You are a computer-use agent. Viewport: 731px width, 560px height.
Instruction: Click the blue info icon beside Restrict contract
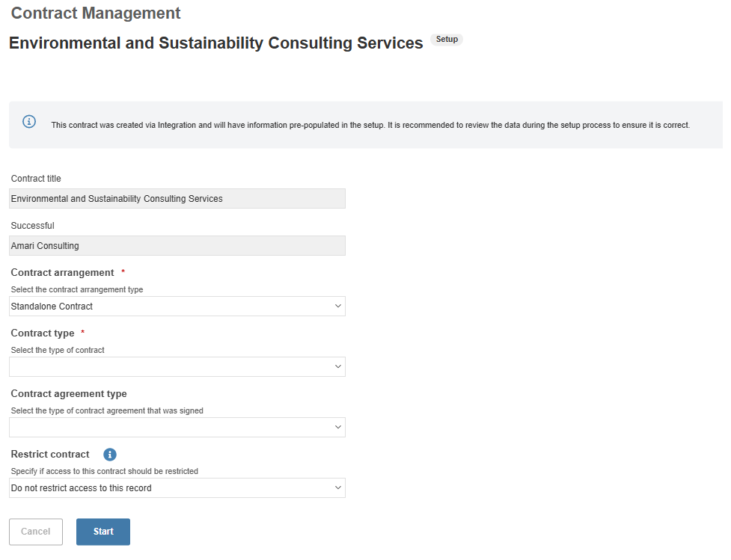tap(109, 455)
